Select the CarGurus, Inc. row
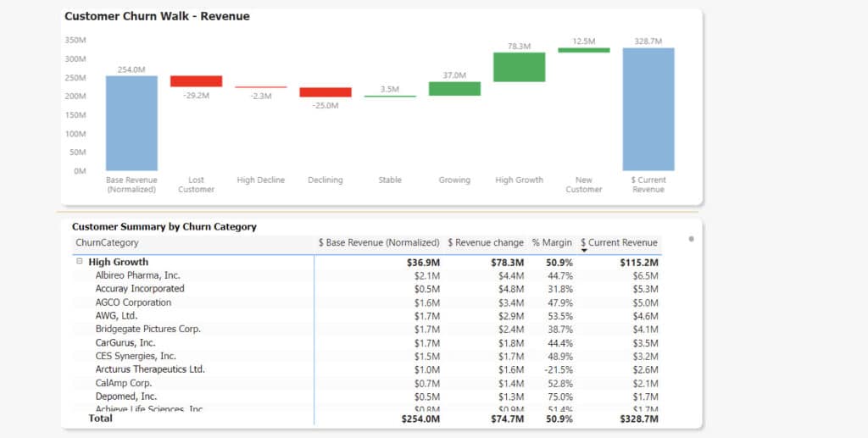Viewport: 868px width, 438px height. click(367, 343)
